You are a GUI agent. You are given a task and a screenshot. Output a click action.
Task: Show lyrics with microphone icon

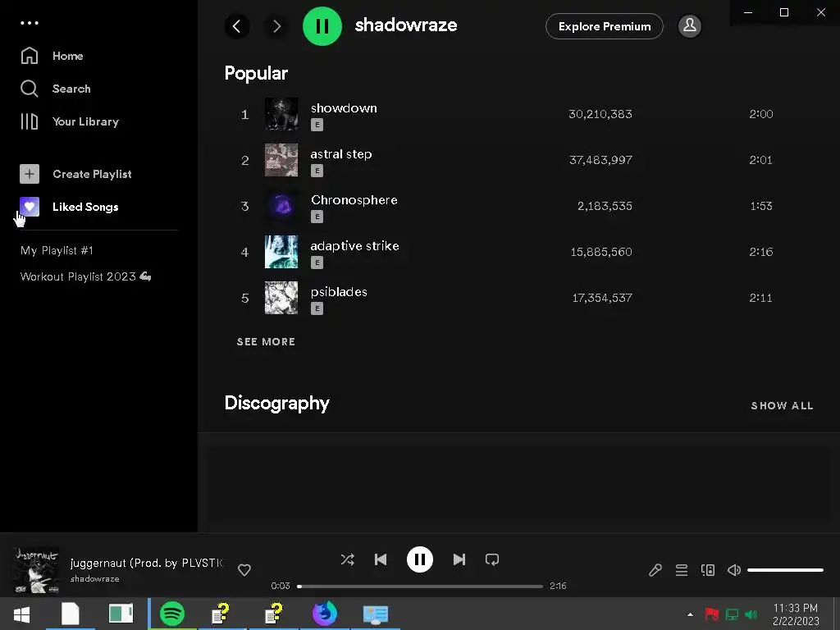coord(655,570)
